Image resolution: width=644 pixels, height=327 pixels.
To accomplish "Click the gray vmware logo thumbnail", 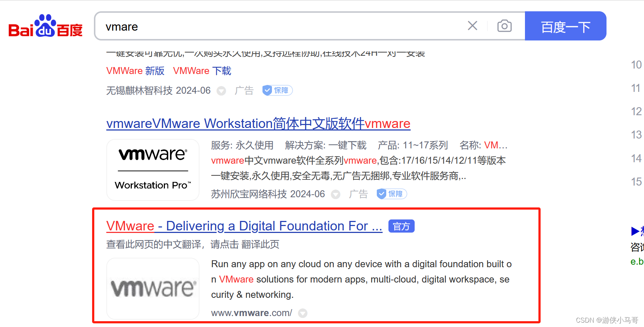I will 153,289.
